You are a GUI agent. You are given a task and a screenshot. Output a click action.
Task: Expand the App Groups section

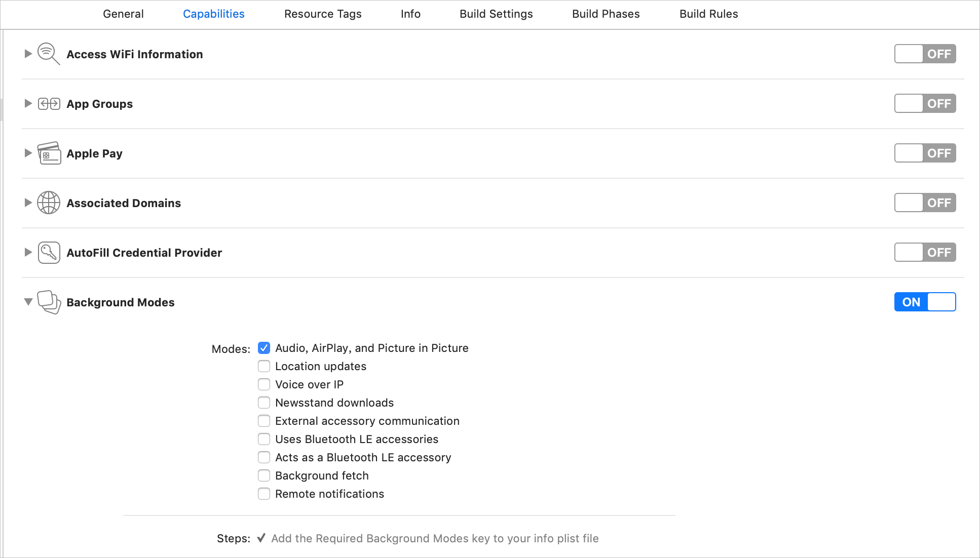[x=28, y=103]
